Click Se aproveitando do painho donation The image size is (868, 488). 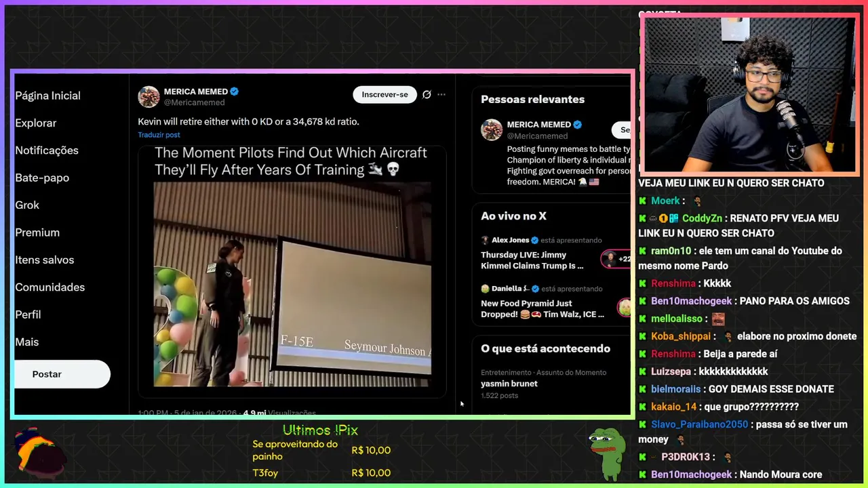point(295,450)
